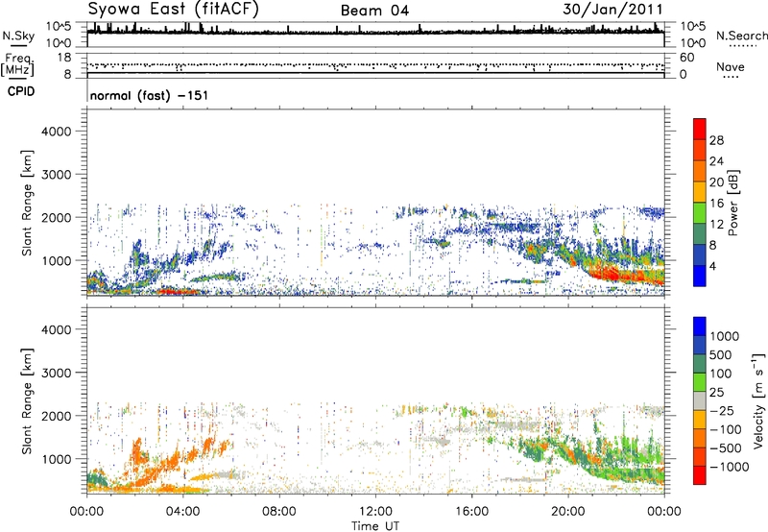Viewport: 768px width, 532px height.
Task: Click the 'Slant Range [km]' label of the velocity panel
Action: [27, 400]
